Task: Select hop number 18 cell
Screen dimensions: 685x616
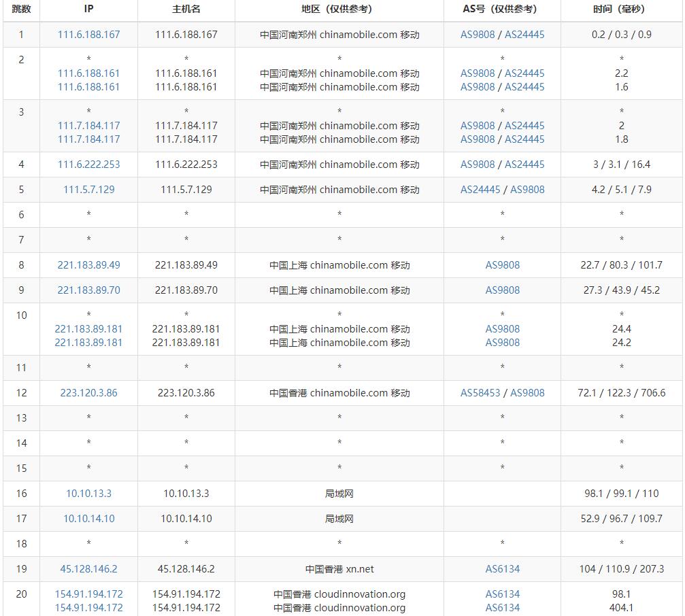Action: pyautogui.click(x=21, y=544)
